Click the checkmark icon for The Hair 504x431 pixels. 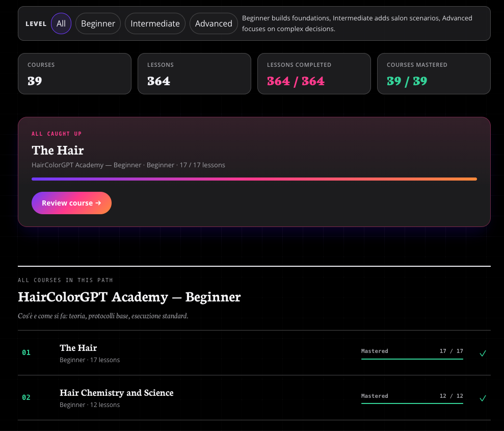(x=483, y=353)
